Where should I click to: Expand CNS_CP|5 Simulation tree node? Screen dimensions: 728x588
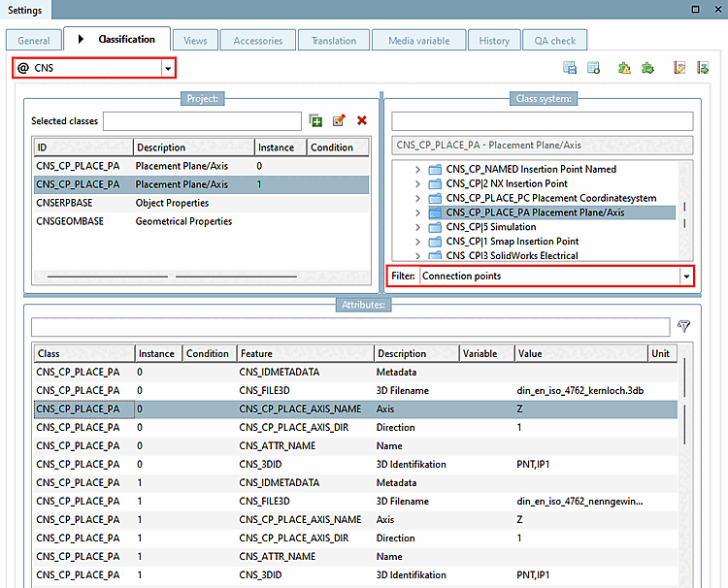[417, 227]
